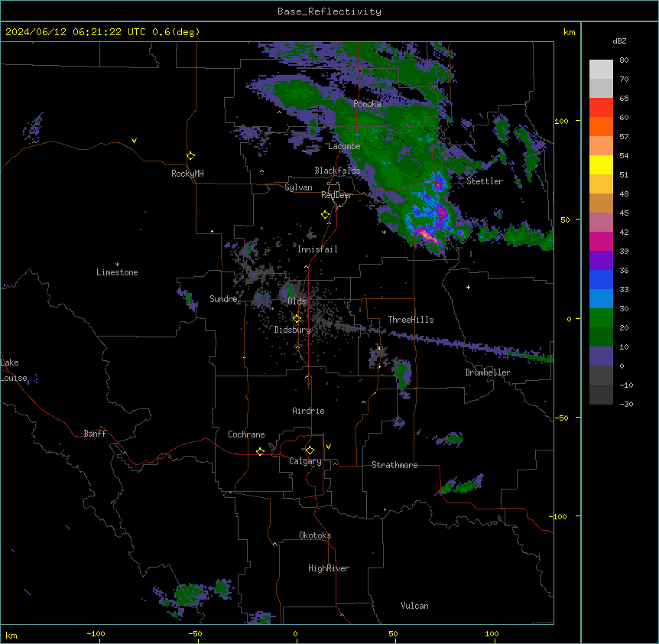Click the Olds town label

297,301
